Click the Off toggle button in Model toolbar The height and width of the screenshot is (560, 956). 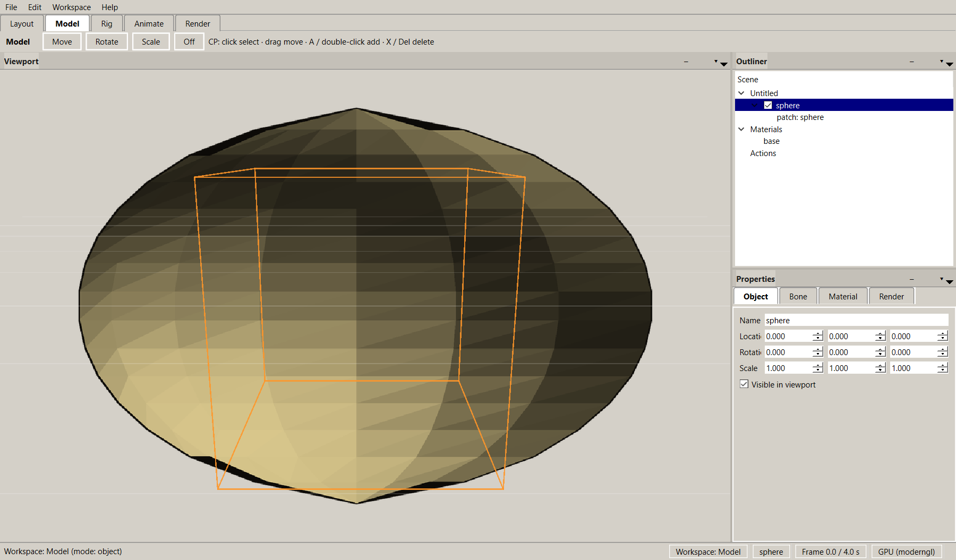(189, 41)
